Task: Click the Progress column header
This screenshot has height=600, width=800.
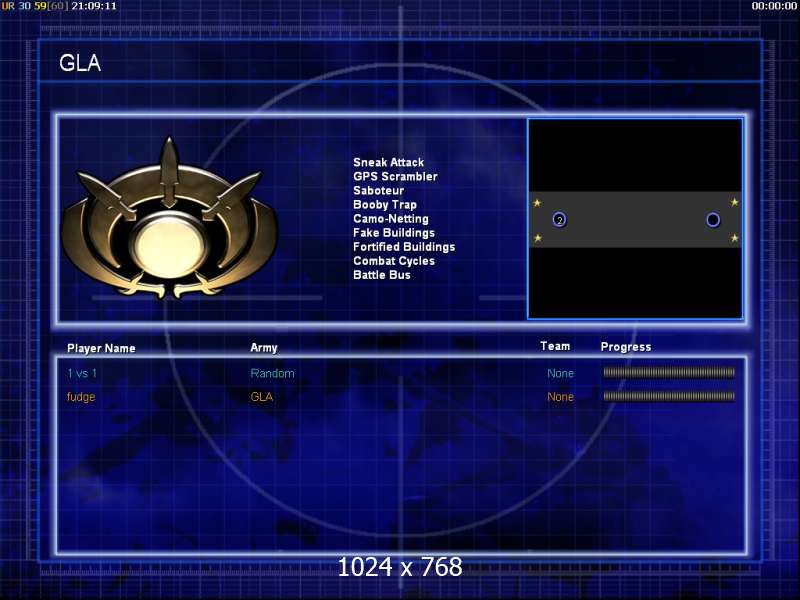Action: click(x=626, y=347)
